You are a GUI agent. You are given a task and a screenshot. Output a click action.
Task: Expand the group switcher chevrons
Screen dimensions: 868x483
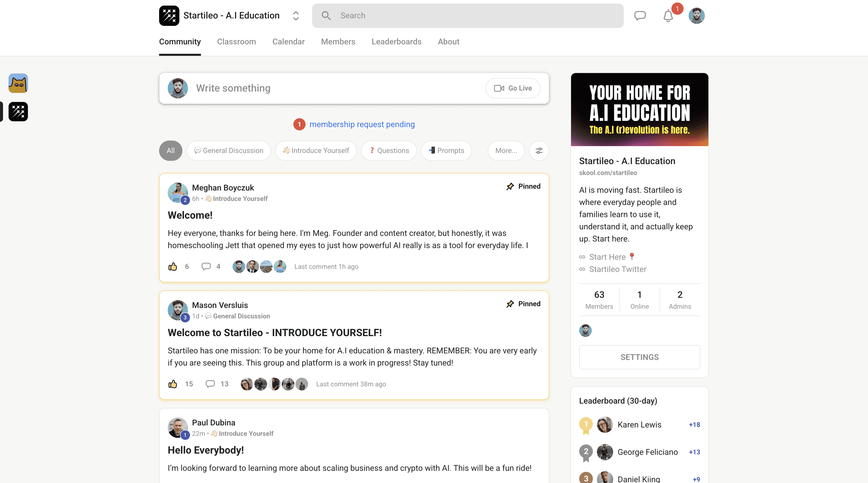pos(295,15)
